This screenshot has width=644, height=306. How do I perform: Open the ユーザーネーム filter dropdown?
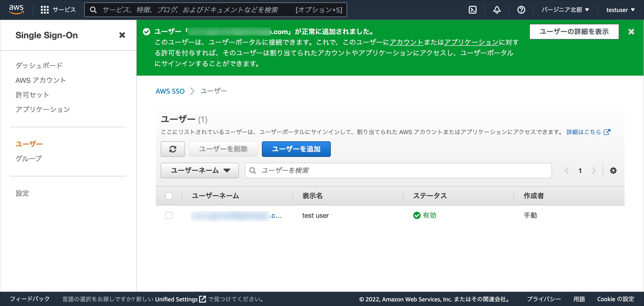[200, 170]
